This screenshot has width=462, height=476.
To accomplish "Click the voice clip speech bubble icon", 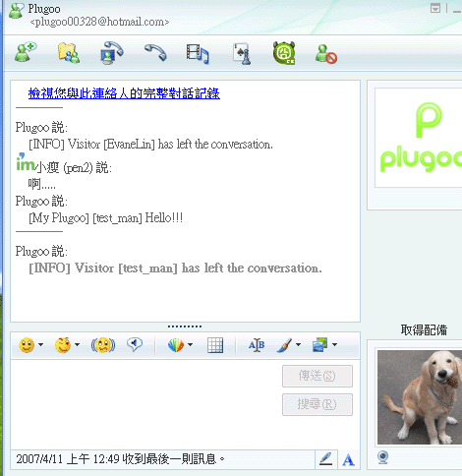I will pyautogui.click(x=135, y=344).
